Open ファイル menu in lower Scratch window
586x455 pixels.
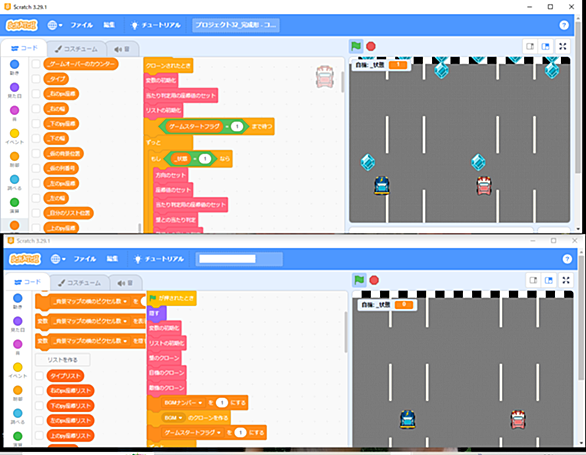pyautogui.click(x=84, y=259)
